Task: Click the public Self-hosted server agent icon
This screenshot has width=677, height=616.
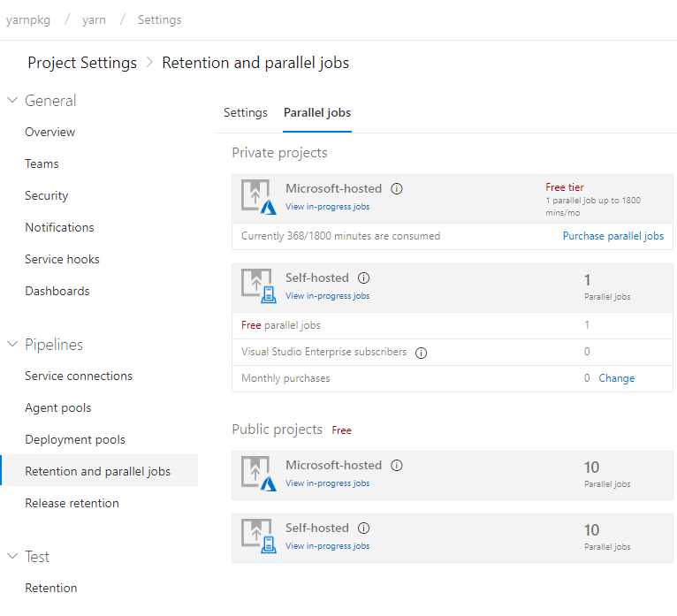Action: tap(259, 536)
